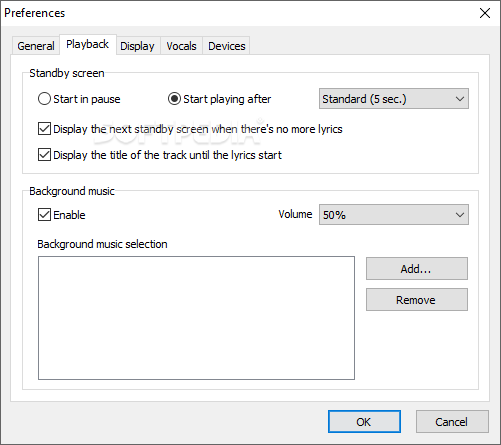Image resolution: width=501 pixels, height=445 pixels.
Task: Select the Start in pause radio button
Action: click(x=44, y=99)
